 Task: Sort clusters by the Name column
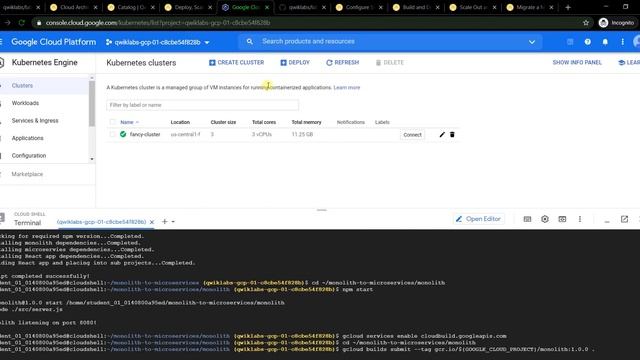coord(129,122)
